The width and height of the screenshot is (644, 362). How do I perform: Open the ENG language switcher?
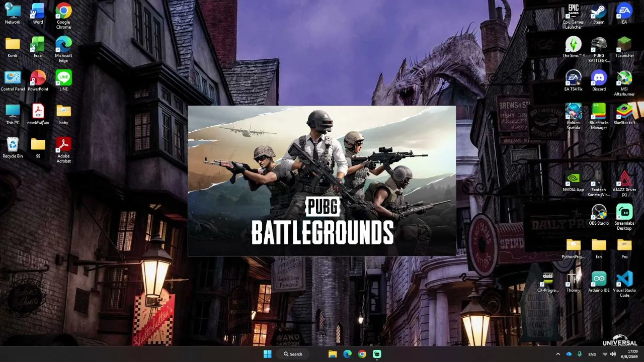pos(592,354)
